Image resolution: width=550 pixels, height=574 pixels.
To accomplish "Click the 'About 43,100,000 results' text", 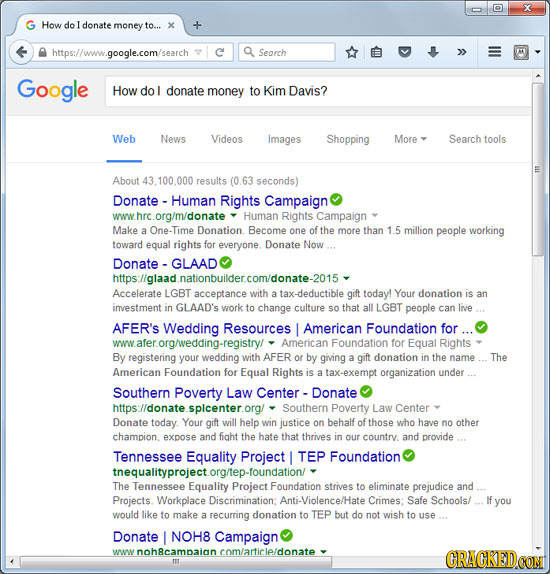I will (205, 181).
